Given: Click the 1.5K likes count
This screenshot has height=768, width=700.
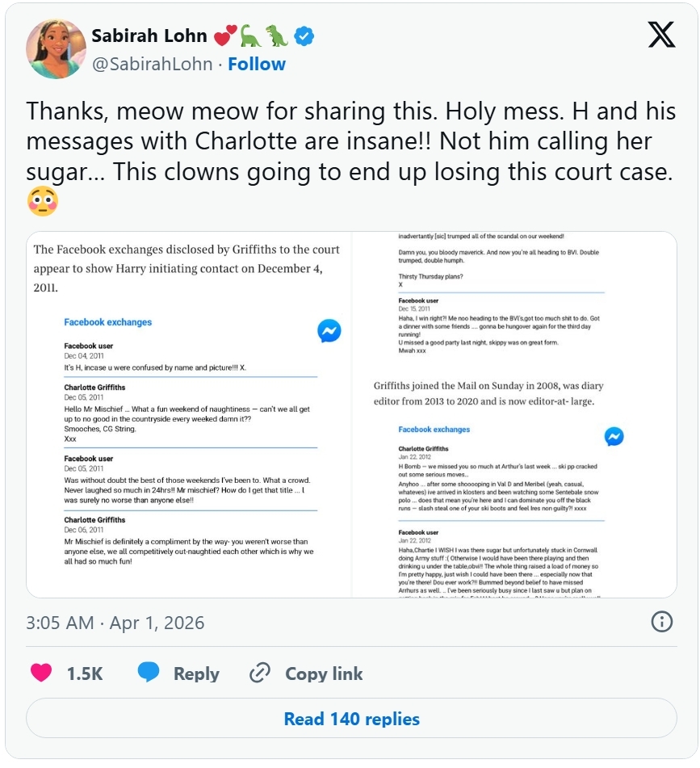Looking at the screenshot, I should (85, 674).
